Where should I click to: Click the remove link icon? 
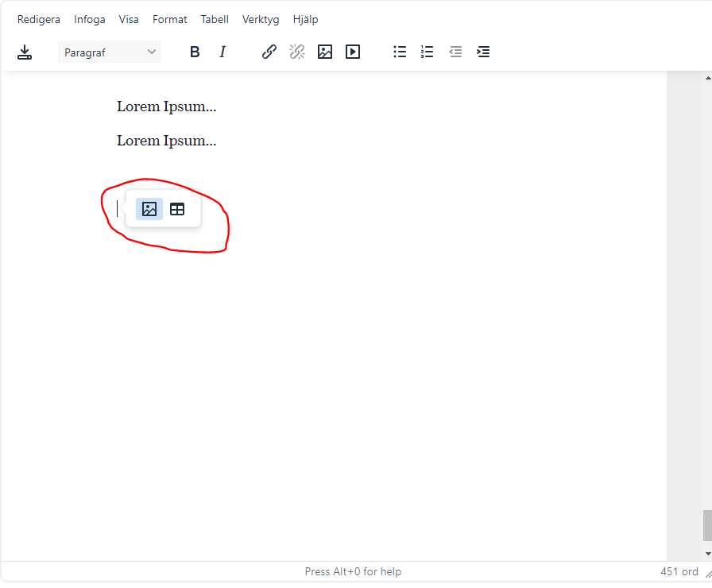pyautogui.click(x=297, y=52)
